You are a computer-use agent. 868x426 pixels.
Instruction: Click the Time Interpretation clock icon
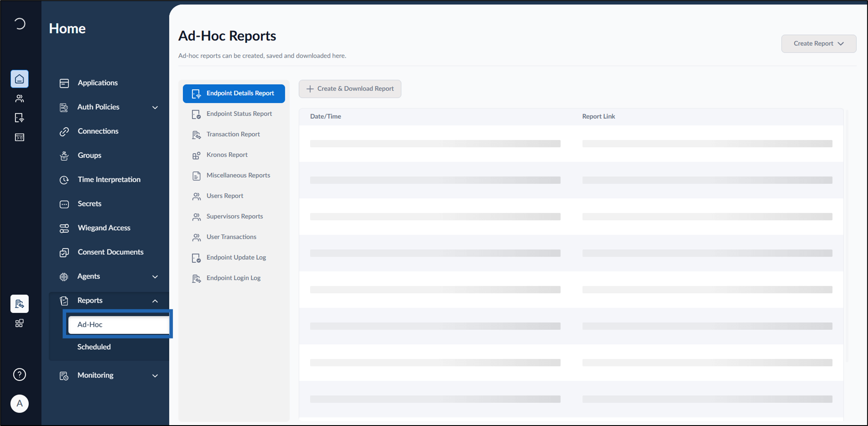64,180
